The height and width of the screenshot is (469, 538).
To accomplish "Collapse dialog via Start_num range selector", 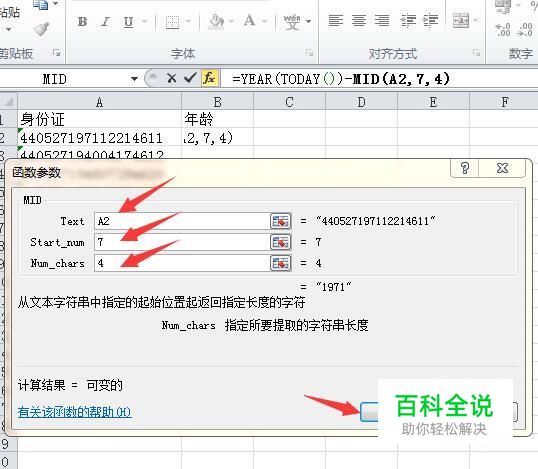I will pyautogui.click(x=281, y=242).
